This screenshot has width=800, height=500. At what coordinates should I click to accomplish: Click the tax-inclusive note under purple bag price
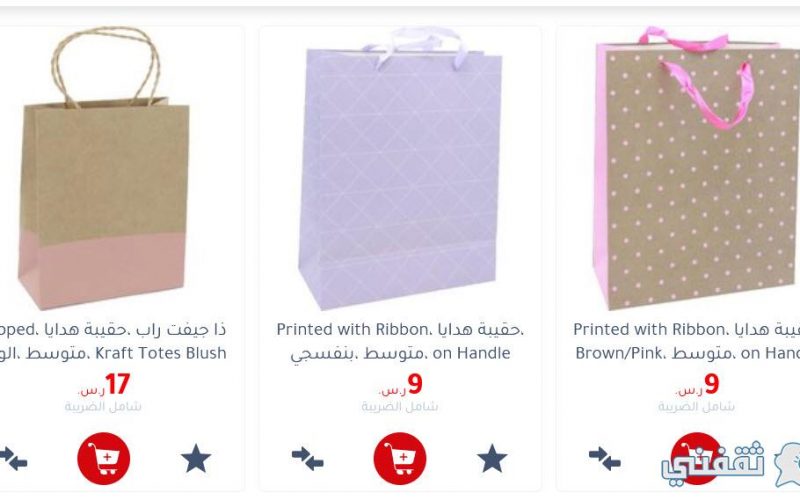[x=400, y=407]
